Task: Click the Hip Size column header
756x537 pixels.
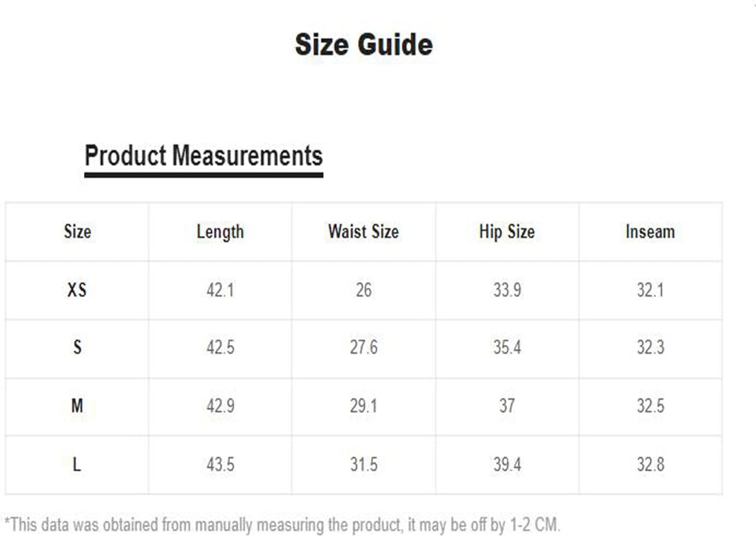Action: (x=507, y=232)
